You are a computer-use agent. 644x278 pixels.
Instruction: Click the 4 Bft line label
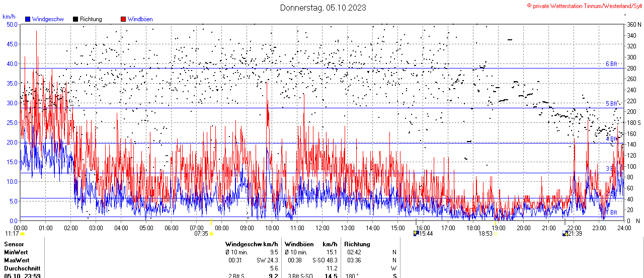click(611, 139)
